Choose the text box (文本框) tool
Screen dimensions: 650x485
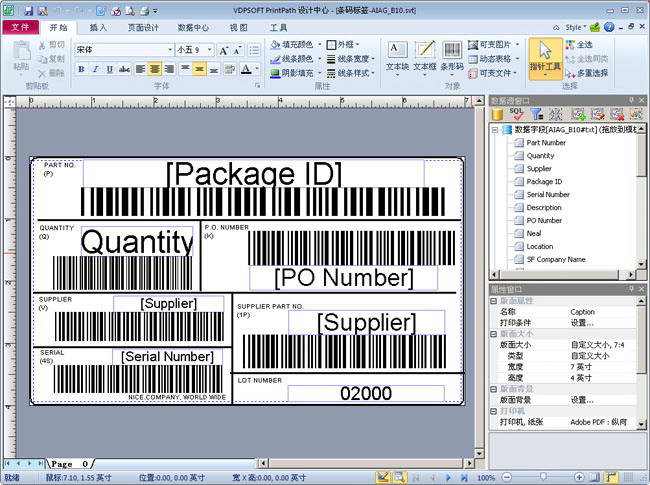coord(425,56)
